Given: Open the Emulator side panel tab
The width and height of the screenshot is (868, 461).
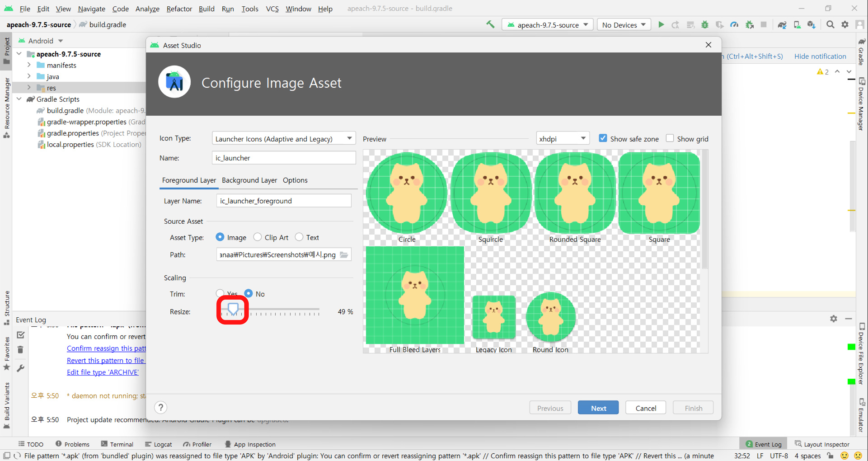Looking at the screenshot, I should click(x=862, y=415).
